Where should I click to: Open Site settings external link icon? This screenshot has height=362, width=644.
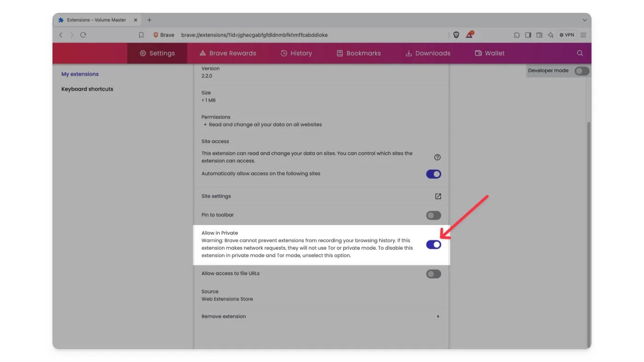[438, 196]
